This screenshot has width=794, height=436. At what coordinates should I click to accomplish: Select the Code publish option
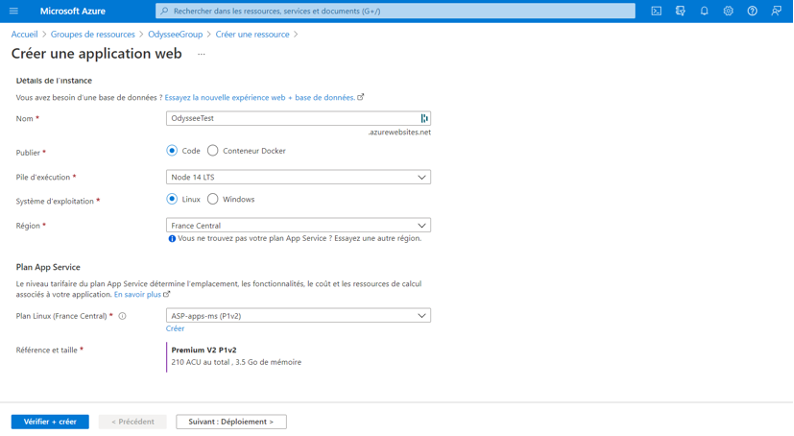pyautogui.click(x=172, y=150)
